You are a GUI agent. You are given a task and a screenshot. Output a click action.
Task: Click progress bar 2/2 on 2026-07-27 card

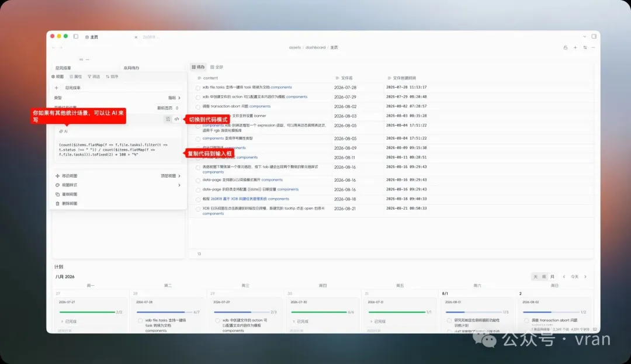[87, 312]
